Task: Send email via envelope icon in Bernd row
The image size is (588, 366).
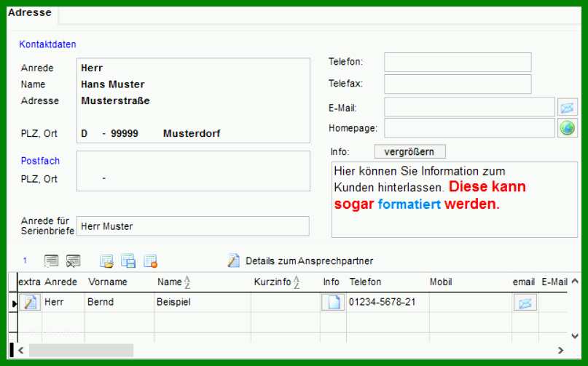Action: (525, 302)
